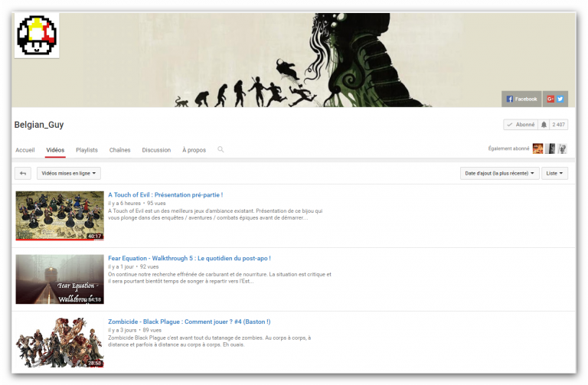Click the evolution Cthulhu channel banner
Screen dimensions: 588x385
(294, 60)
